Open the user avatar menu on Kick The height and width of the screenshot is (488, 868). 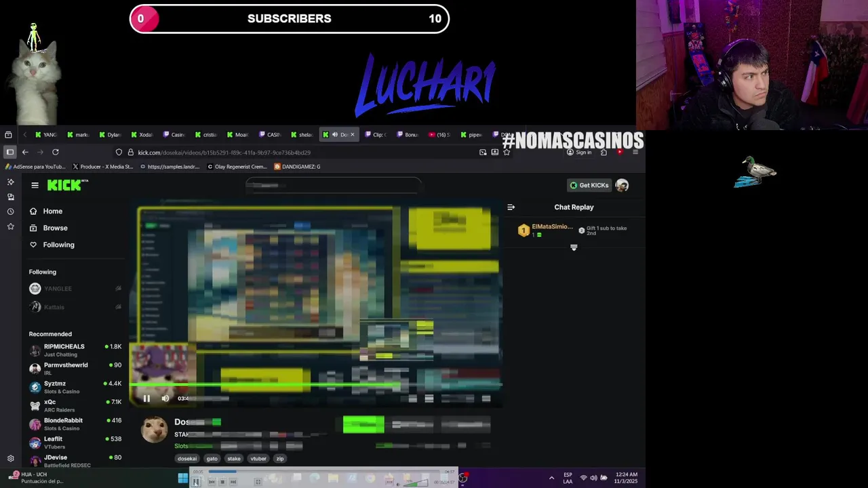point(622,185)
